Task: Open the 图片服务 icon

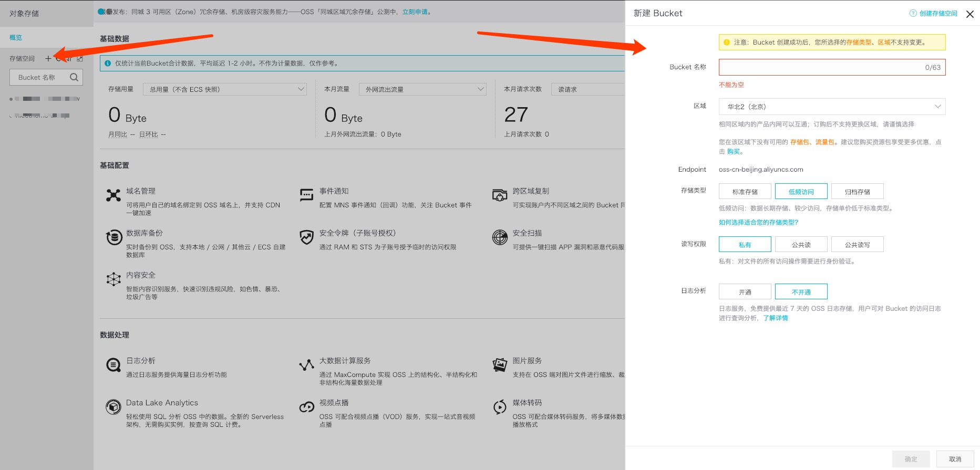Action: 500,364
